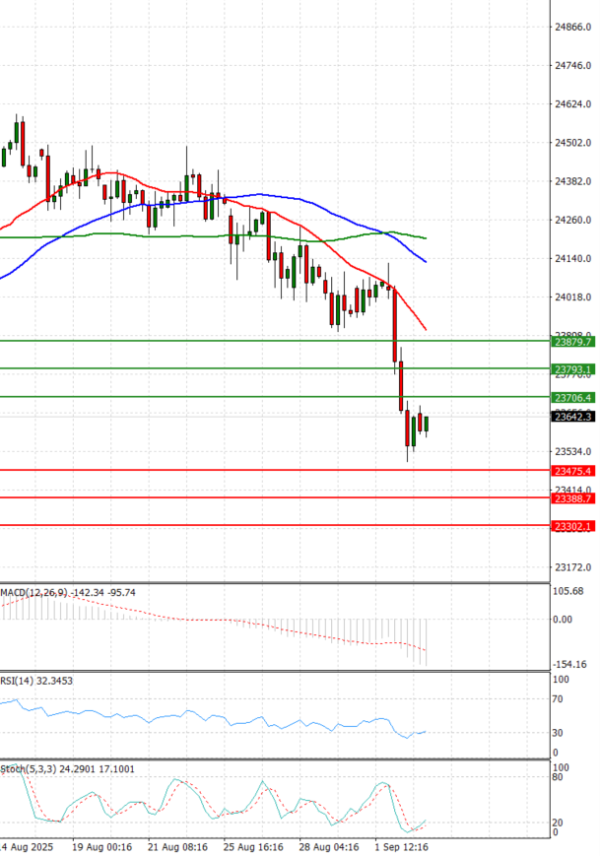
Task: Click the 23388.7 red support label
Action: (x=573, y=498)
